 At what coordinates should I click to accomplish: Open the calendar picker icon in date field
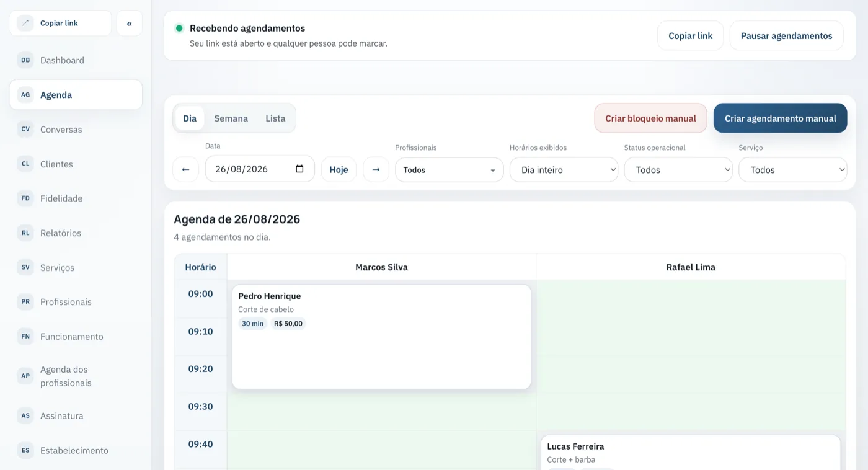coord(300,169)
